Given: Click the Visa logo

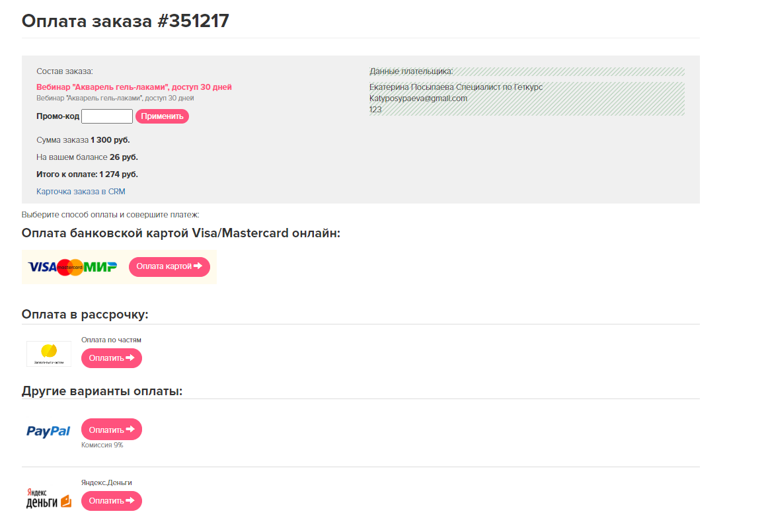Looking at the screenshot, I should (42, 267).
